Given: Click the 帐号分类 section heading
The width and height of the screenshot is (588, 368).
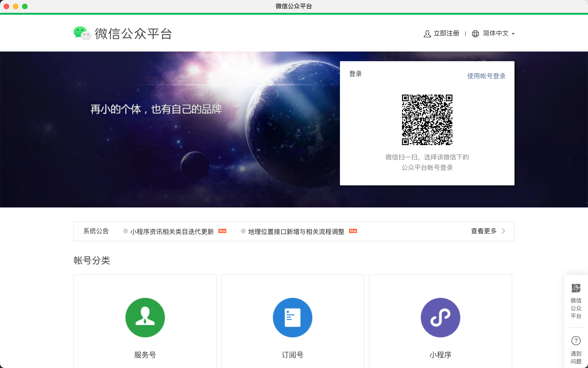Looking at the screenshot, I should pos(92,260).
